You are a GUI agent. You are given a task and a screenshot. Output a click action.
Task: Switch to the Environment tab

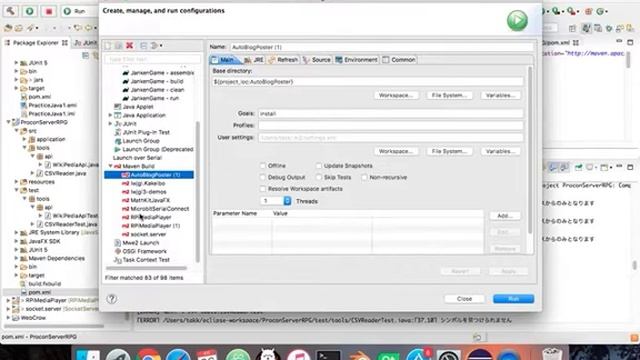356,60
